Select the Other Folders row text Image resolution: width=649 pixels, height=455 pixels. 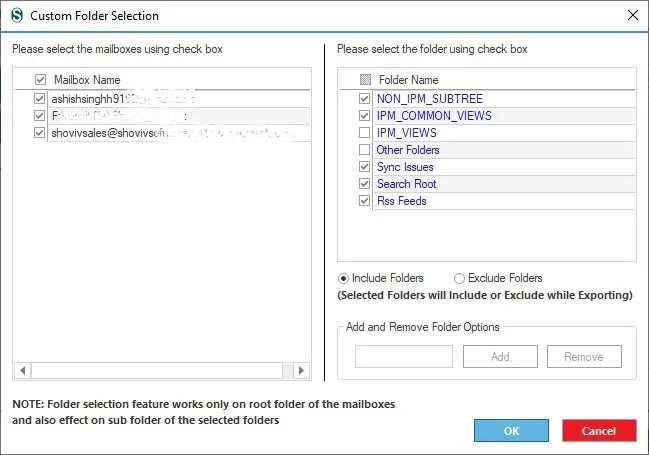pos(408,149)
